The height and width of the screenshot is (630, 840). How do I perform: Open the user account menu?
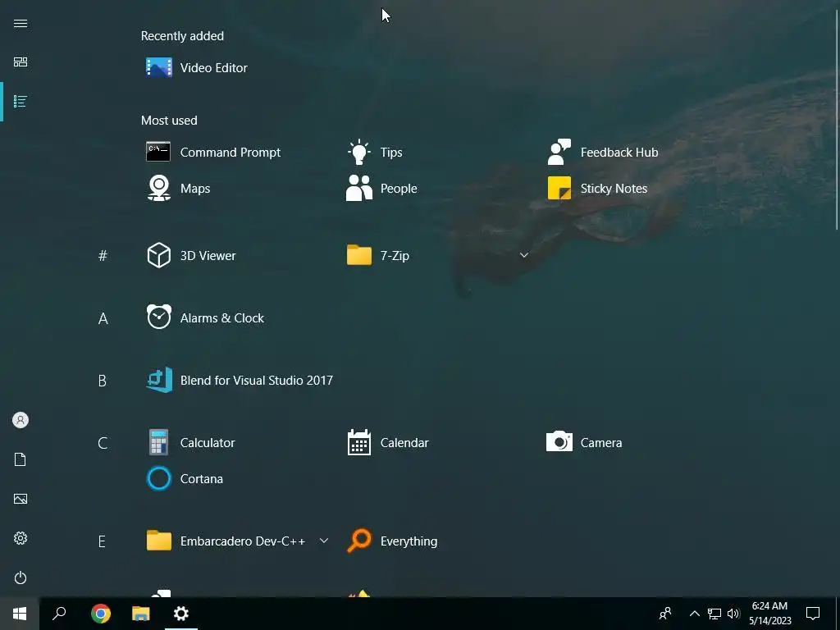click(x=21, y=420)
